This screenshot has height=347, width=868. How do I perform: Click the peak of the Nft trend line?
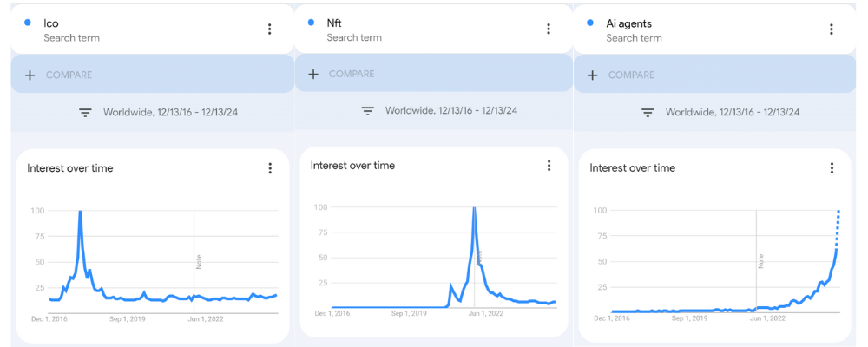pyautogui.click(x=474, y=208)
